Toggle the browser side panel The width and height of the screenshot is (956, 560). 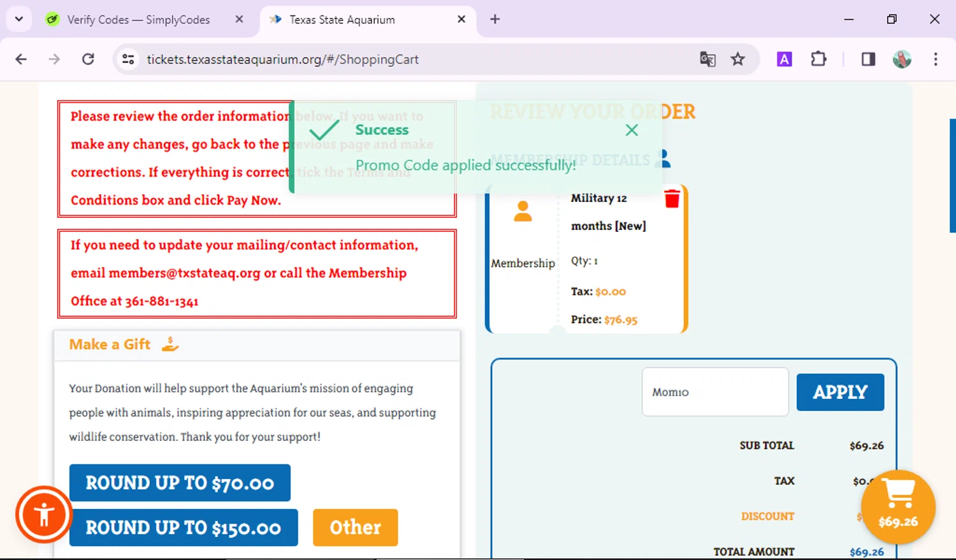point(868,59)
